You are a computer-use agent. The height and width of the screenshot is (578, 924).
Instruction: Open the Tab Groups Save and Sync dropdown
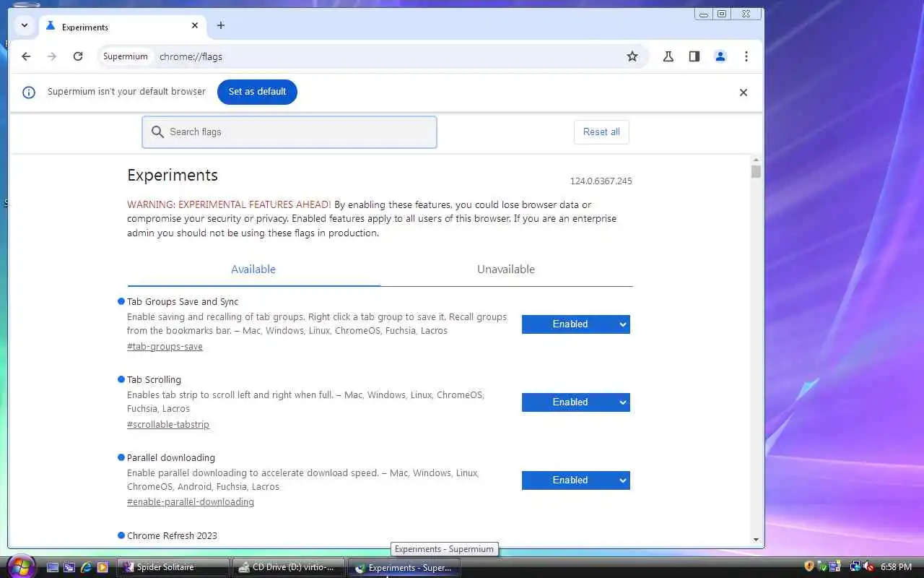(576, 324)
